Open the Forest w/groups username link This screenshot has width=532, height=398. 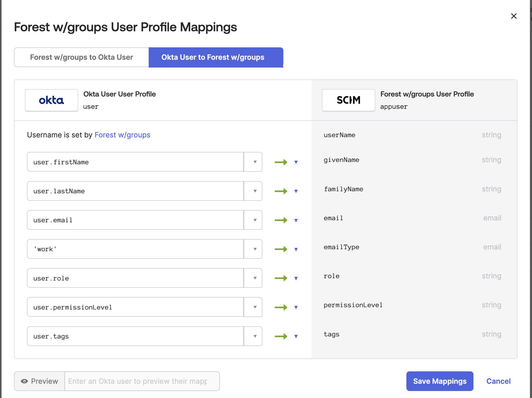(122, 135)
